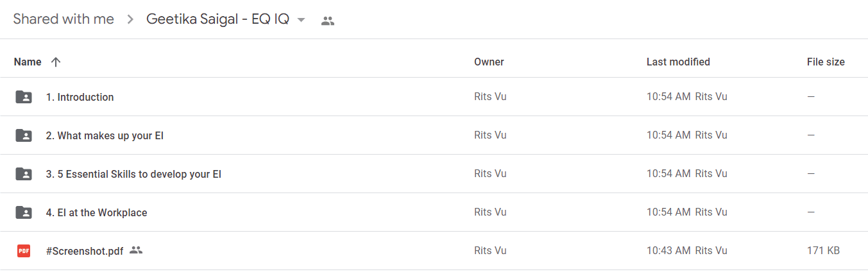Sort by Last modified column header
Viewport: 868px width, 274px height.
678,62
